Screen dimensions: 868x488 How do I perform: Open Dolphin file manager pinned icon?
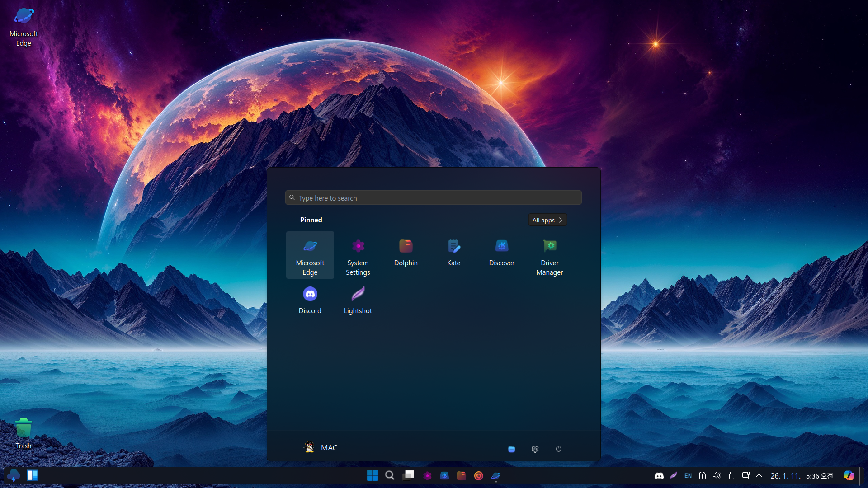coord(406,253)
